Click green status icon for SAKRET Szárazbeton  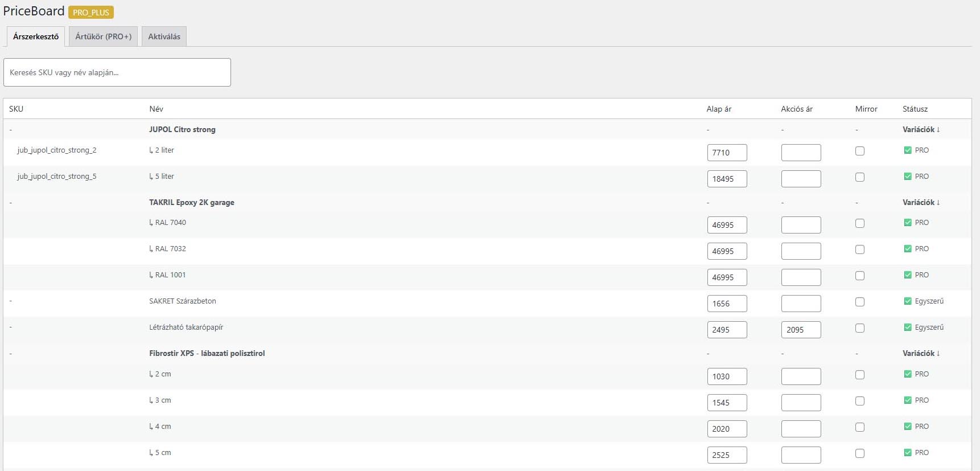[907, 301]
